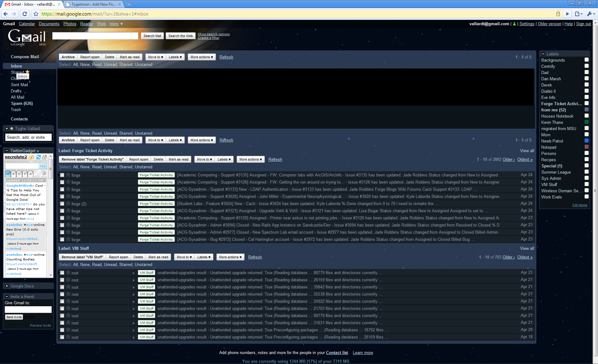Image resolution: width=598 pixels, height=364 pixels.
Task: Pop out TwitterGadget in new window icon
Action: tap(45, 157)
